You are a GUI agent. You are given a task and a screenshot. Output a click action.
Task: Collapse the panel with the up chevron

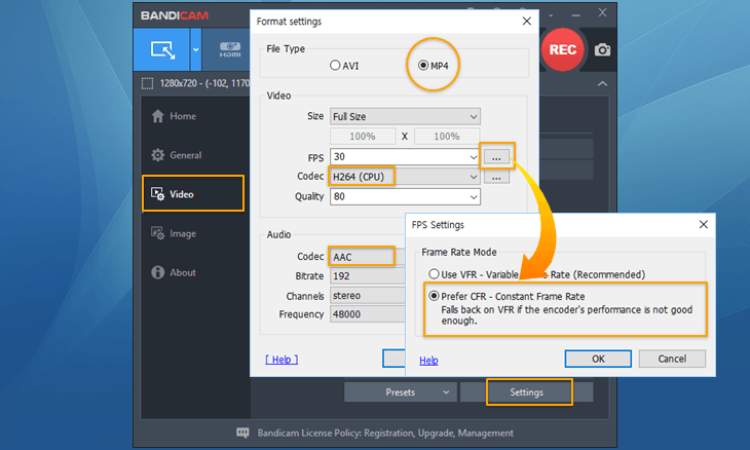[602, 84]
